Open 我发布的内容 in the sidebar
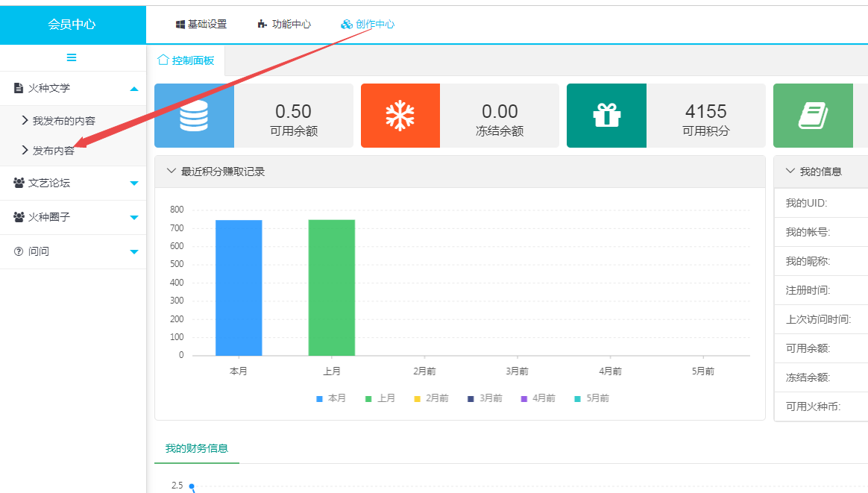The image size is (868, 493). coord(63,120)
